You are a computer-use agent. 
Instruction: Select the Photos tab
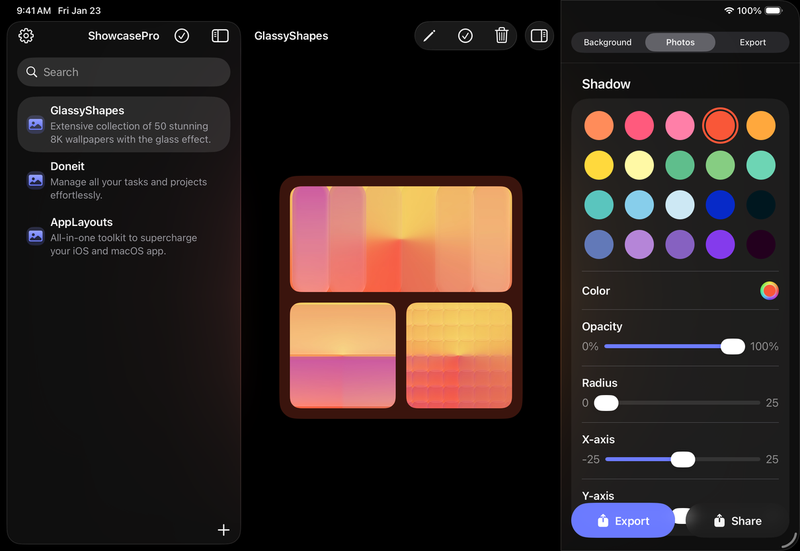point(680,43)
